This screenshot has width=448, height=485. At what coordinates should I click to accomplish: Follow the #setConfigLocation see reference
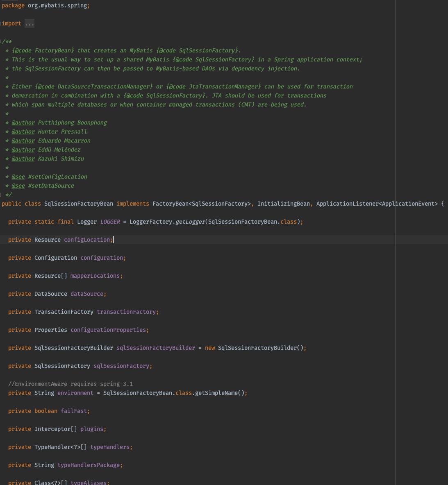[57, 177]
